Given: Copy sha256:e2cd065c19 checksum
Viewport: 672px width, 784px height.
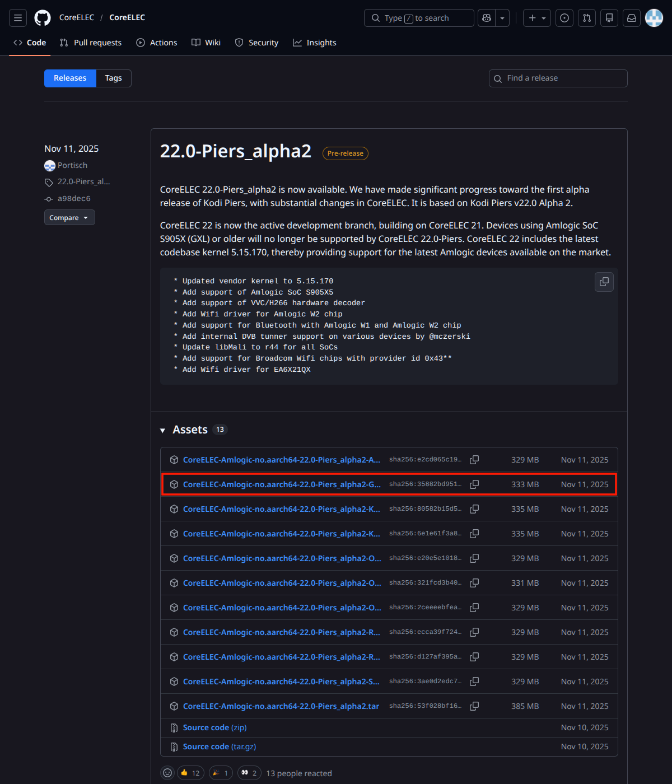Looking at the screenshot, I should pos(474,460).
